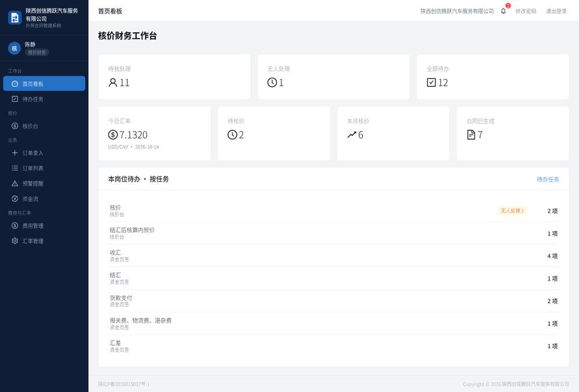Select the 报关费、物流费、港杂费 task row
Viewport: 579px width, 392px height.
334,323
